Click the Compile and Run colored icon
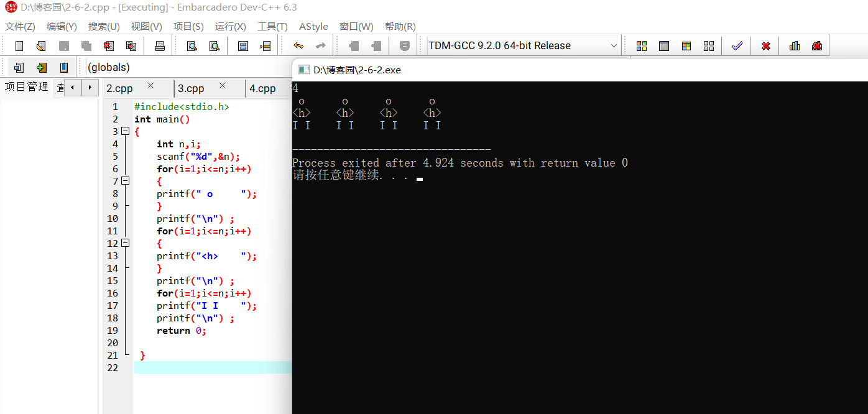Screen dimensions: 868x414 (686, 46)
